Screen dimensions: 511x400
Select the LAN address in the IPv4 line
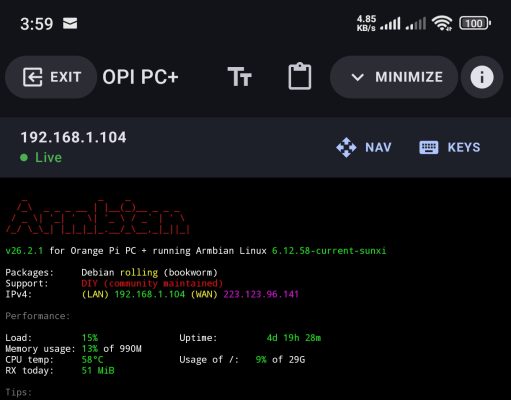(150, 294)
